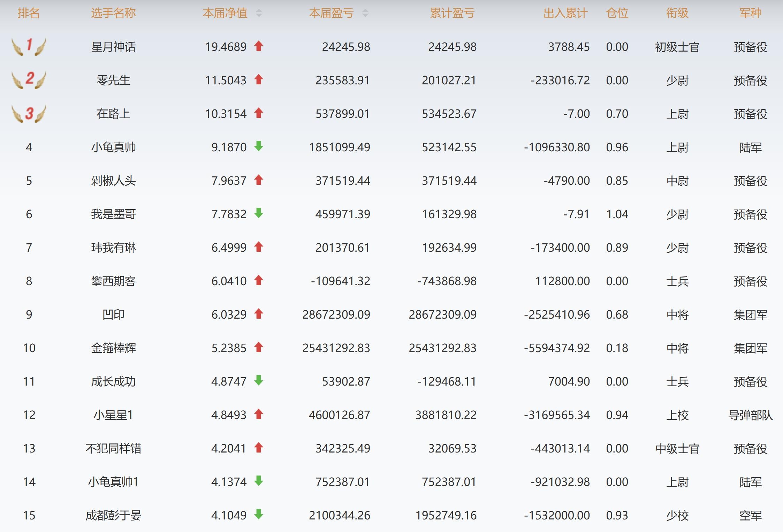Click red up arrow beside 4.8493
The width and height of the screenshot is (783, 532).
coord(258,414)
